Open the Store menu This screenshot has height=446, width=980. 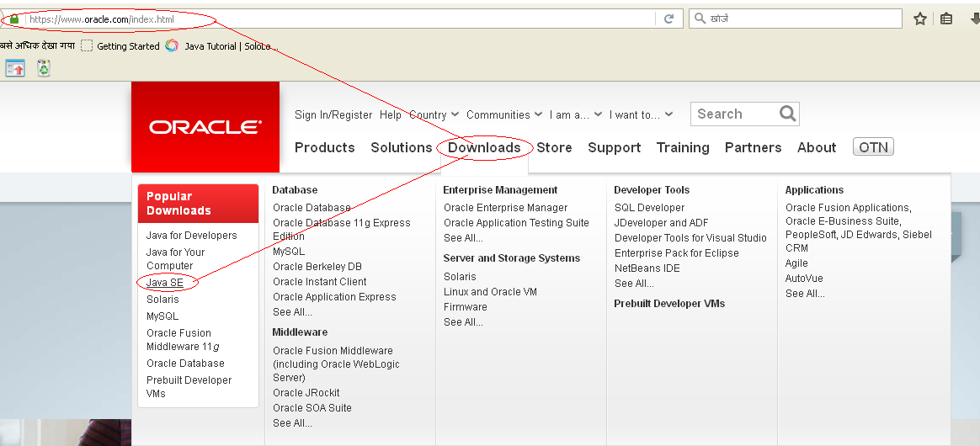point(554,147)
